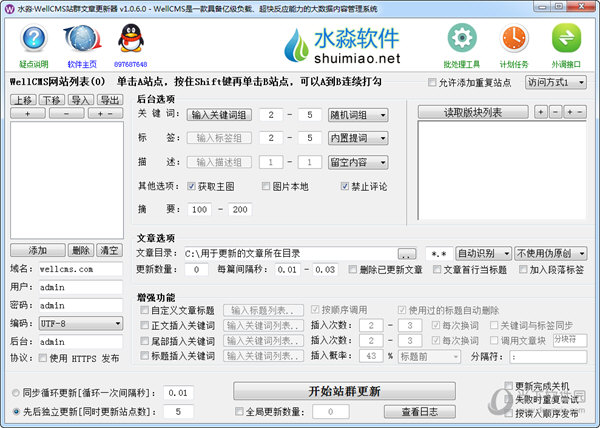The image size is (600, 428).
Task: Enable 使用 HTTPS 发布 checkbox
Action: [x=42, y=358]
